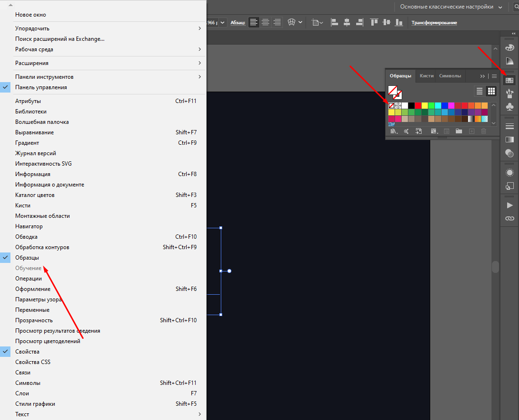Select center paragraph alignment

(x=265, y=22)
